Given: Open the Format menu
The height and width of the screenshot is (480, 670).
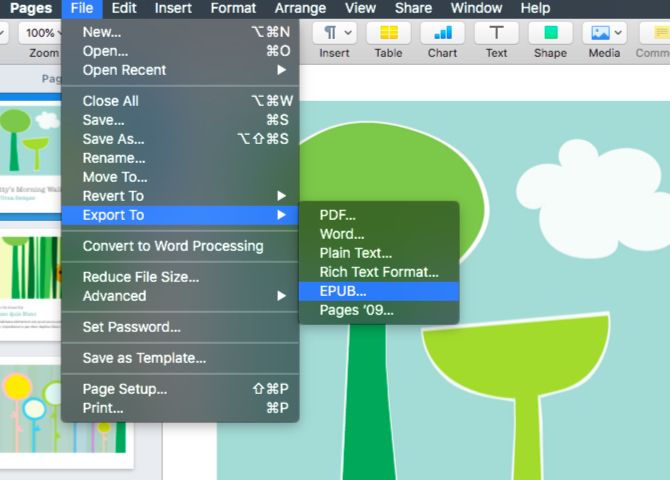Looking at the screenshot, I should point(233,8).
